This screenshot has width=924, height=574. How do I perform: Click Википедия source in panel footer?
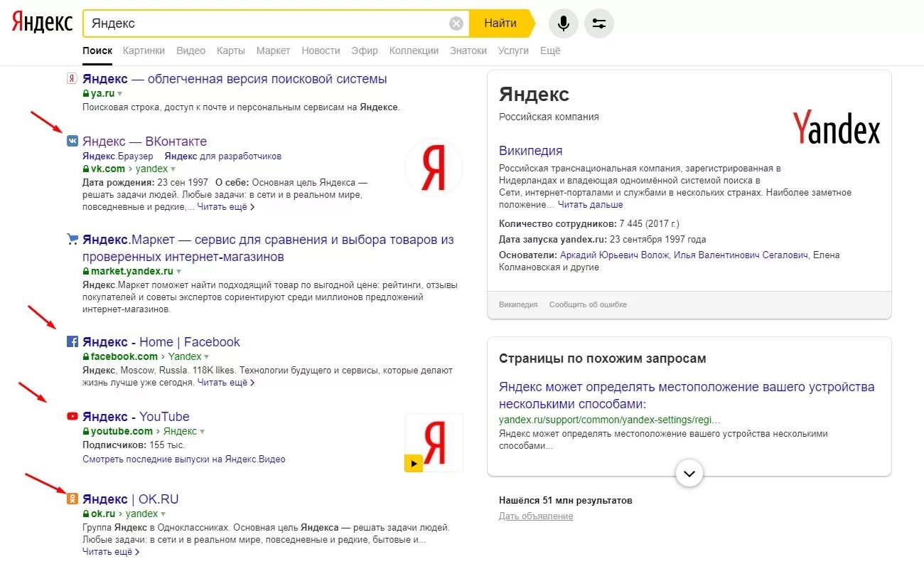[x=518, y=304]
